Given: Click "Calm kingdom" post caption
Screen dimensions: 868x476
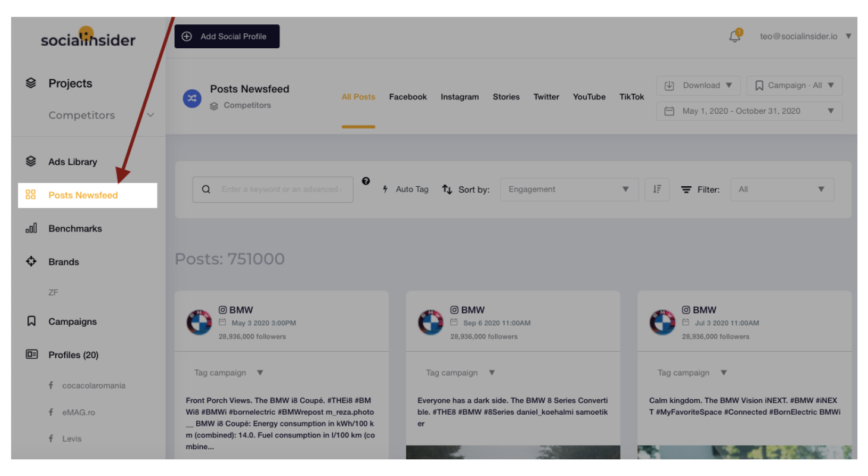Looking at the screenshot, I should click(x=745, y=406).
